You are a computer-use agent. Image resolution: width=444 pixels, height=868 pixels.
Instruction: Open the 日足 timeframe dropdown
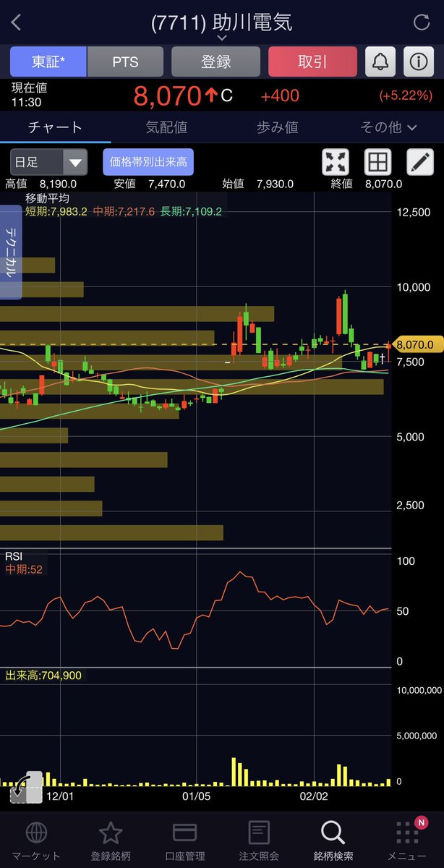tap(48, 162)
